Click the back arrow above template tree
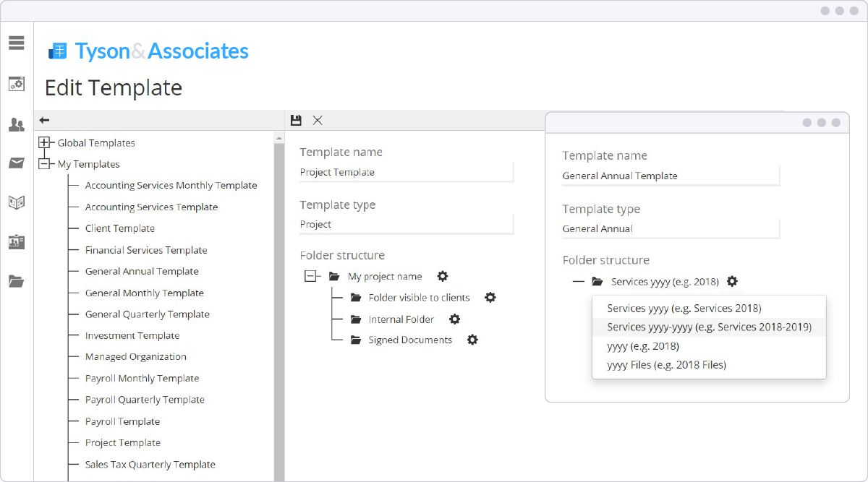 [44, 120]
